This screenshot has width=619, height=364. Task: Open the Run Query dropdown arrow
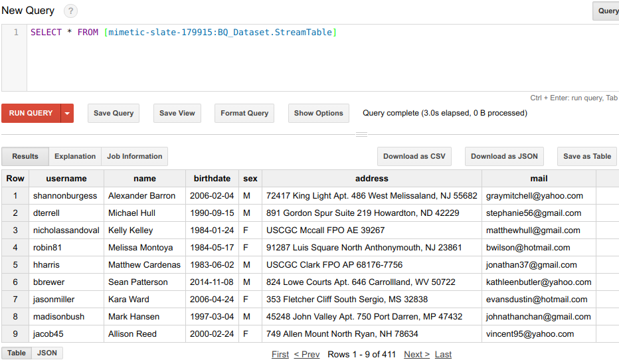(67, 114)
